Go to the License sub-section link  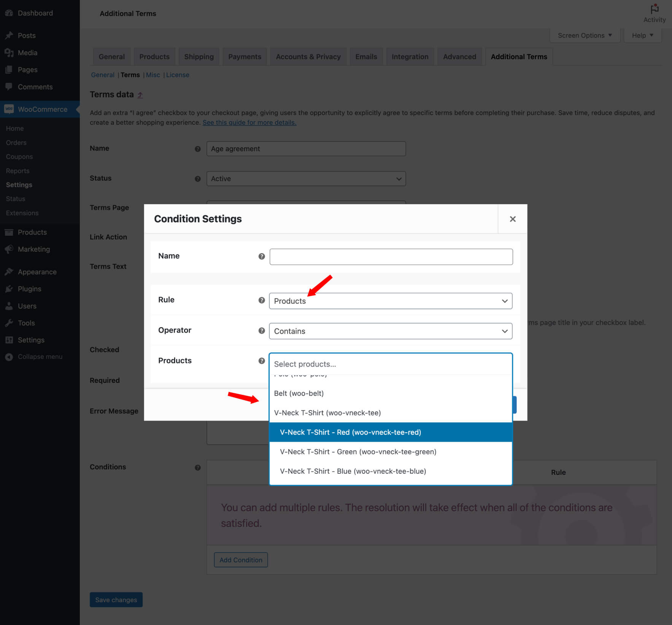point(178,75)
